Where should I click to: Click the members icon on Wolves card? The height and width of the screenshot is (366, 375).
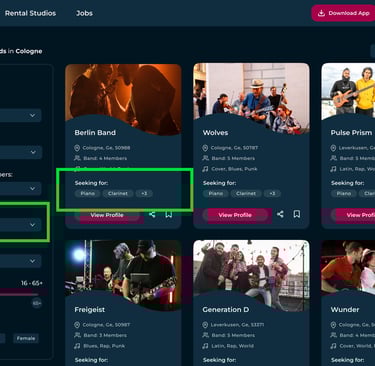(205, 158)
